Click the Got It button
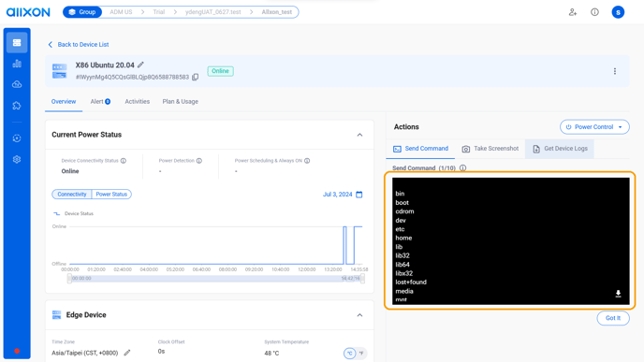The width and height of the screenshot is (644, 362). (613, 318)
